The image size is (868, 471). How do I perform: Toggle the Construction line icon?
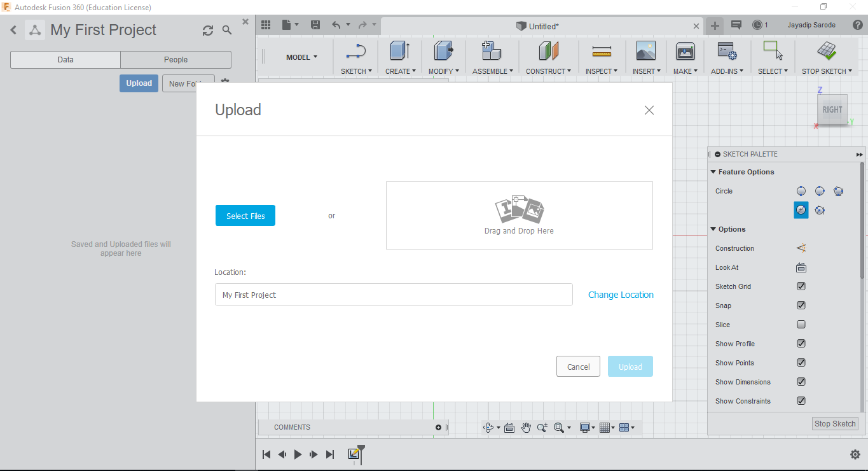click(801, 248)
